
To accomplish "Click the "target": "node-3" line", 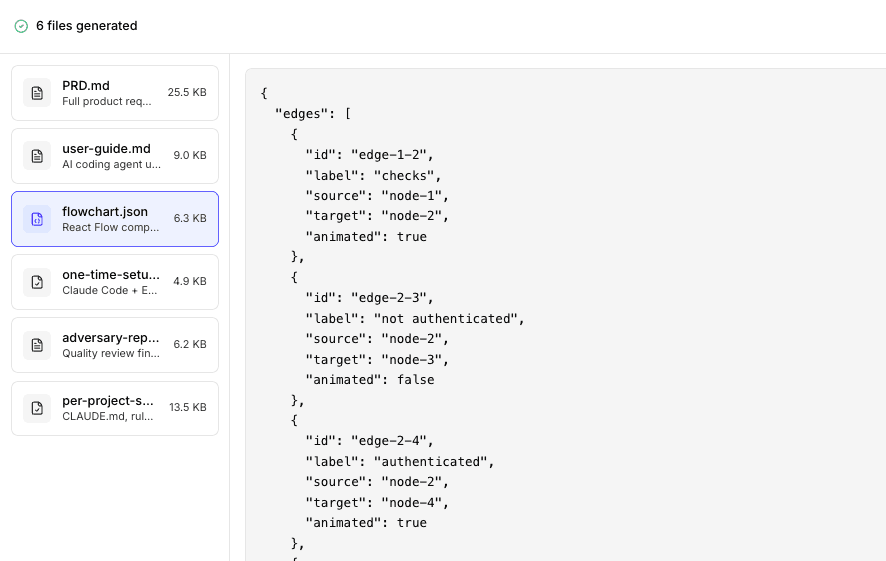I will (x=377, y=360).
